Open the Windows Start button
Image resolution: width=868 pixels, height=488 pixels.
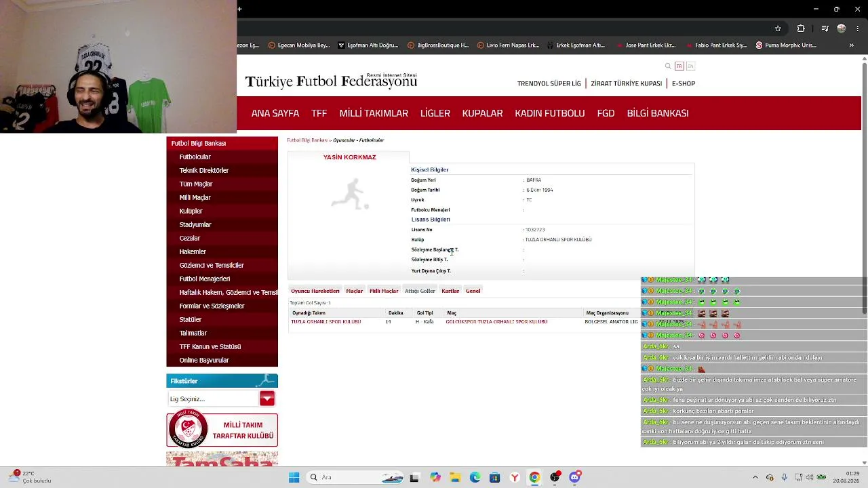[294, 477]
